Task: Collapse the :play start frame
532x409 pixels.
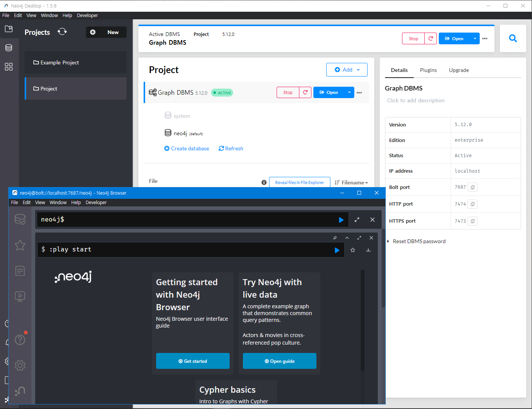Action: pyautogui.click(x=347, y=238)
